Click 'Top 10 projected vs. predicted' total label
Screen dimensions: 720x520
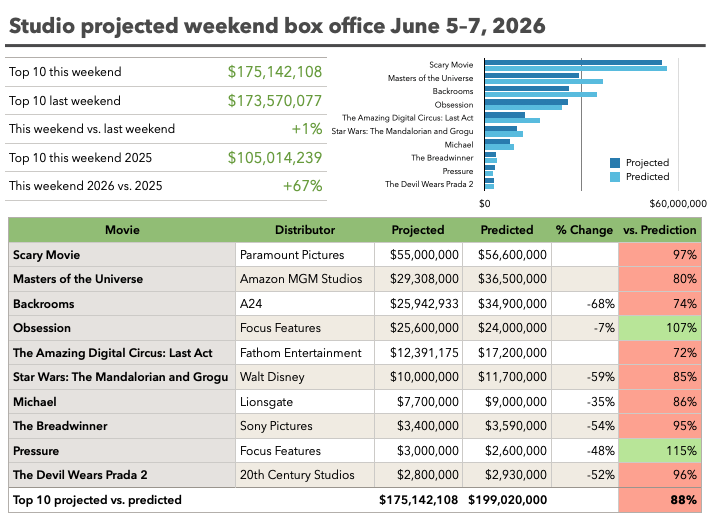97,500
